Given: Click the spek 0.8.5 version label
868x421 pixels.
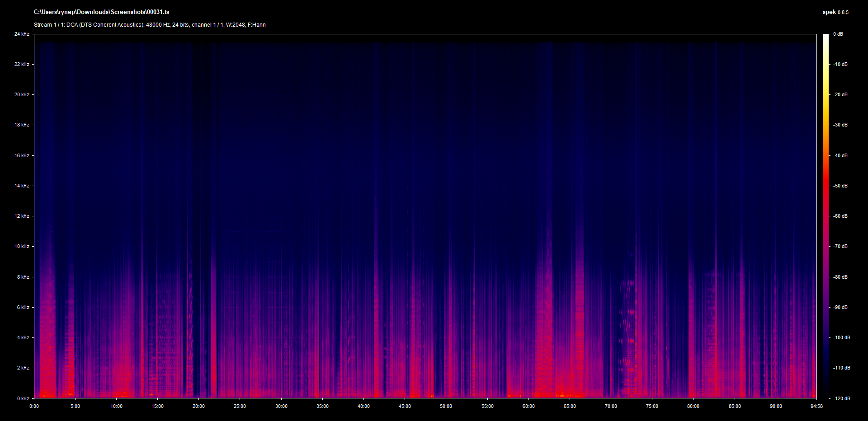Looking at the screenshot, I should (x=835, y=12).
